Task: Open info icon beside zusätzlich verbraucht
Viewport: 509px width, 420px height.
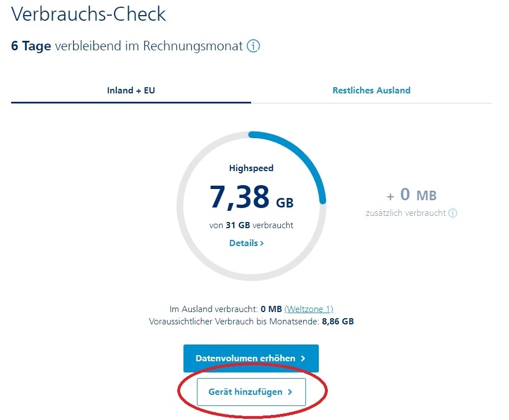Action: tap(453, 213)
